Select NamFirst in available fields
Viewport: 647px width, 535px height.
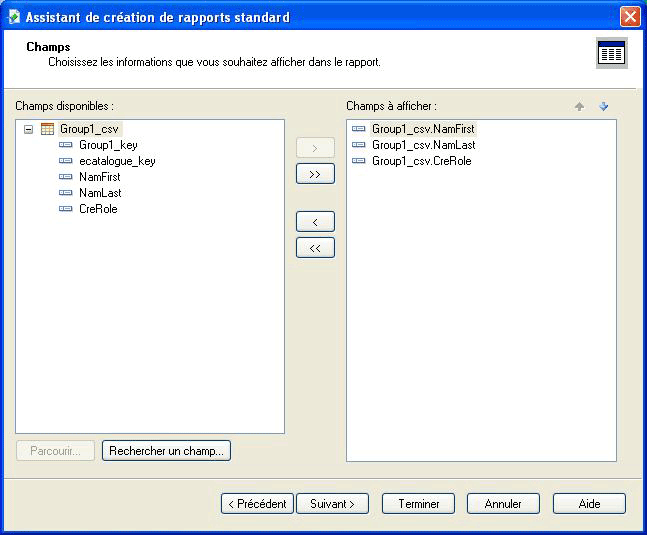(99, 177)
